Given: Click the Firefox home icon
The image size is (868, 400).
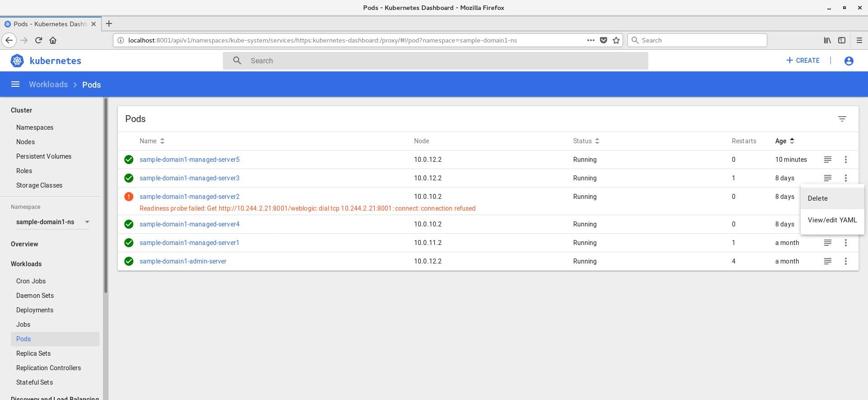Looking at the screenshot, I should click(53, 40).
